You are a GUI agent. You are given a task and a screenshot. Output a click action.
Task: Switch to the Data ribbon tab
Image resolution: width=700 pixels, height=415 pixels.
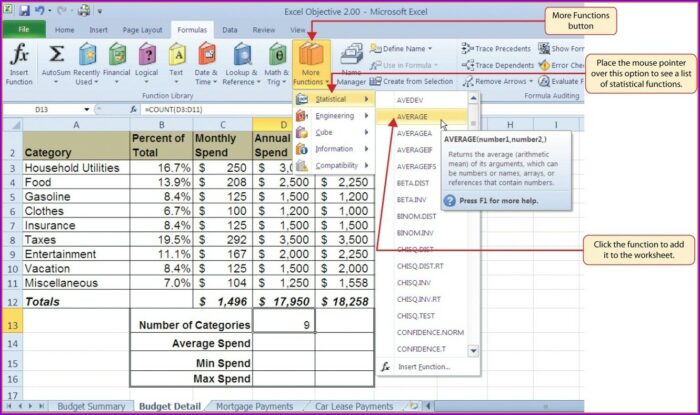pos(229,30)
